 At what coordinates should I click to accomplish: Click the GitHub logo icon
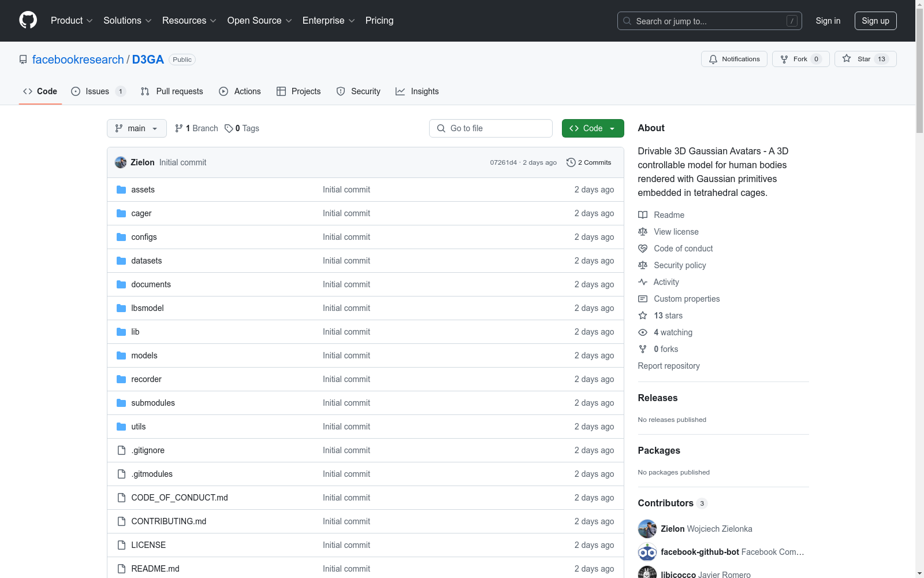pos(28,20)
